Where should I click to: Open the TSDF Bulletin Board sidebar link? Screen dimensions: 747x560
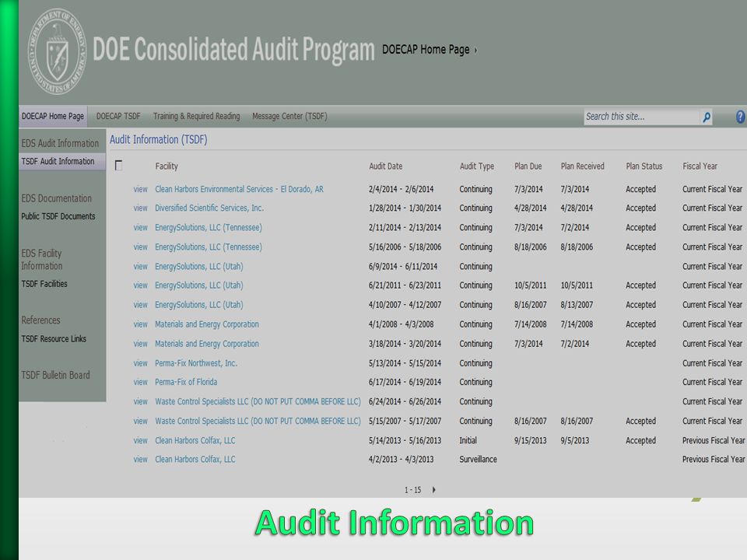pos(55,375)
